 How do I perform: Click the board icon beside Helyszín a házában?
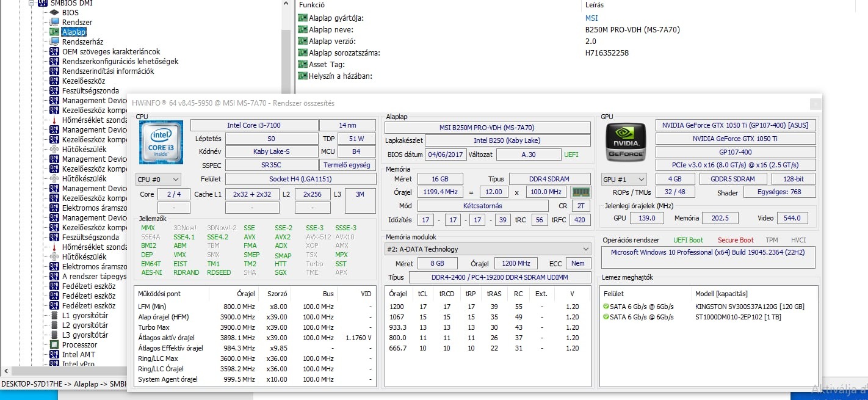click(x=302, y=76)
